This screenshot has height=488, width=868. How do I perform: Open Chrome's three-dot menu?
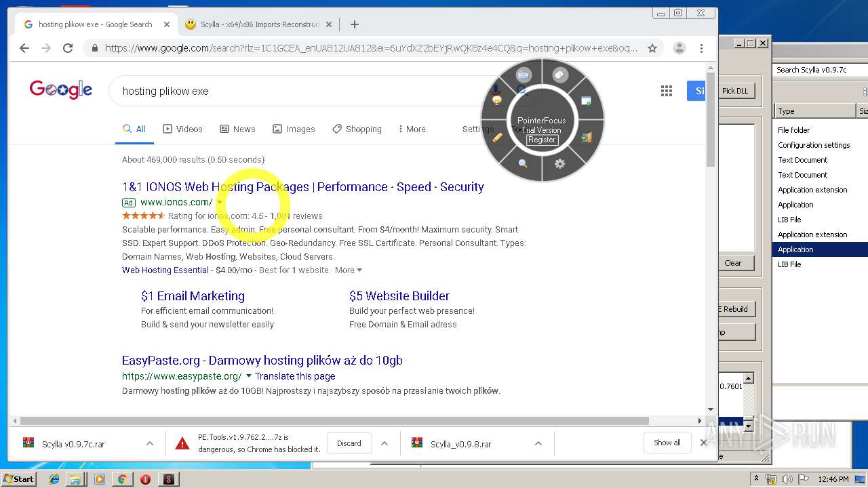(701, 48)
